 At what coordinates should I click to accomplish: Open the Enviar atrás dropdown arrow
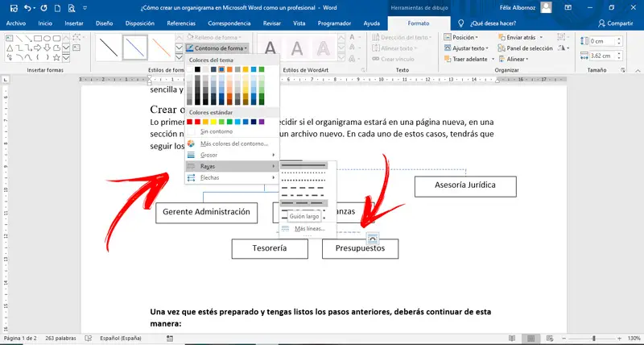541,37
